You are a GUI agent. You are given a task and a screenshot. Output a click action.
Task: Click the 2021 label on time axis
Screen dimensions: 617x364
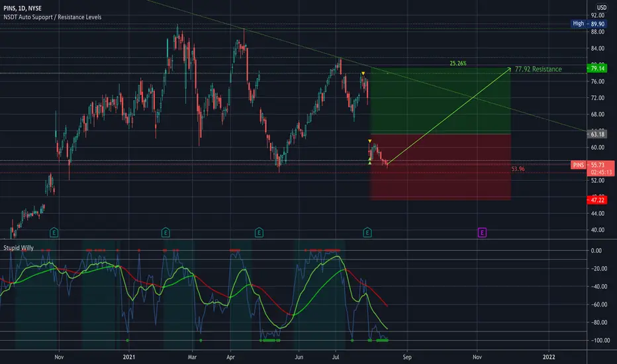coord(128,357)
